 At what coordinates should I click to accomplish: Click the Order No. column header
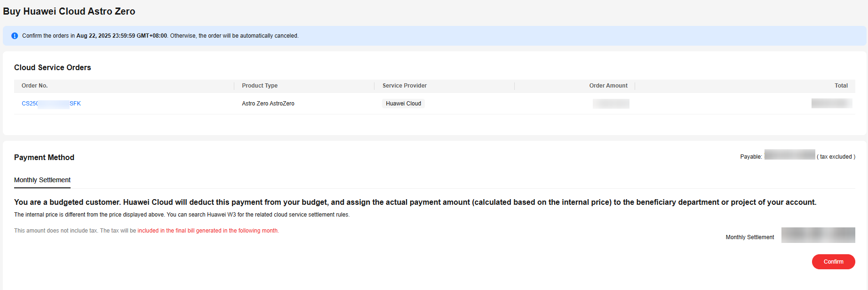[35, 86]
